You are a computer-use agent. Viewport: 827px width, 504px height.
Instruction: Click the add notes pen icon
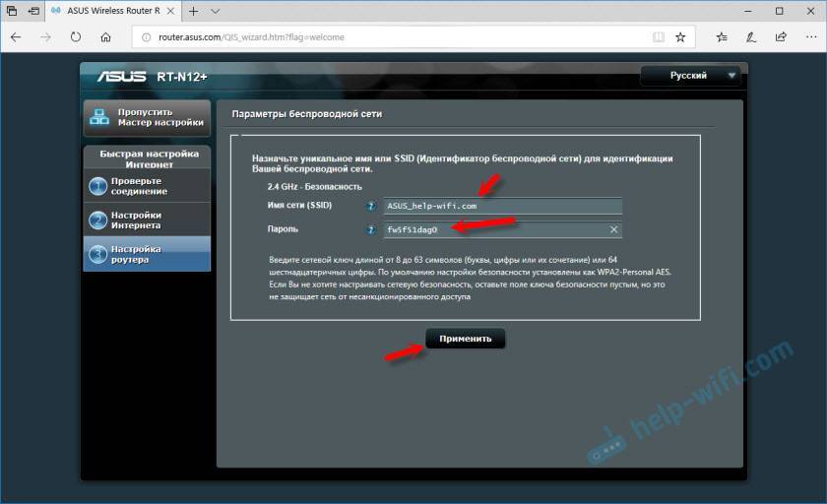751,37
